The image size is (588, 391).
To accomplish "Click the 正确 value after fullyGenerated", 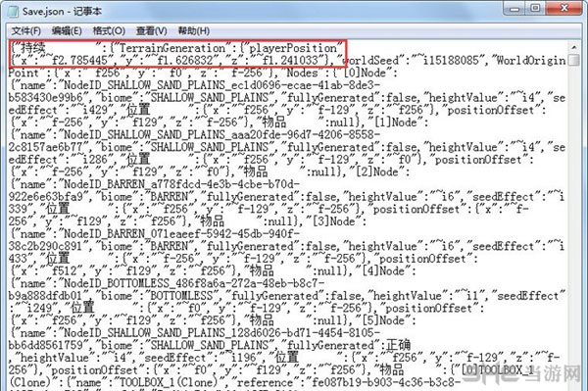I will point(399,345).
